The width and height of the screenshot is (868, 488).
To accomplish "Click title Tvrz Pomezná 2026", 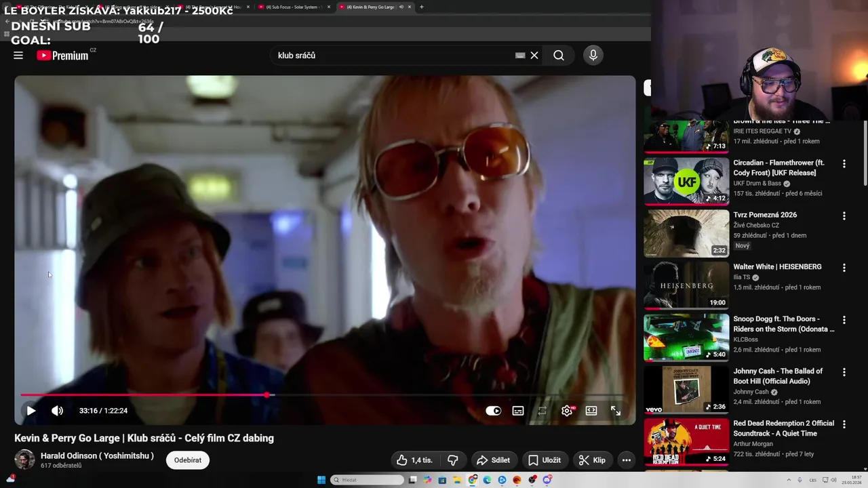I will [765, 215].
